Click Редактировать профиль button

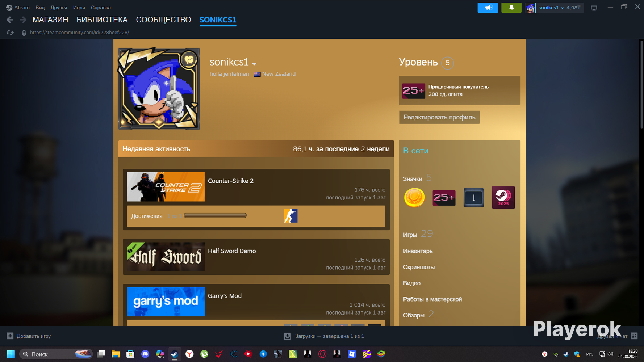point(439,117)
